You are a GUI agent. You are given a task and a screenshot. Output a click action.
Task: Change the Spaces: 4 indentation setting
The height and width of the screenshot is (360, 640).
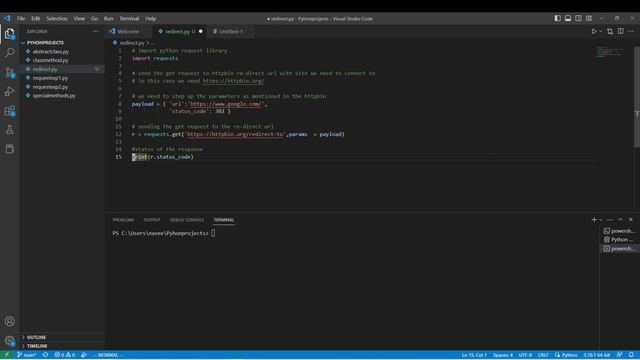502,355
